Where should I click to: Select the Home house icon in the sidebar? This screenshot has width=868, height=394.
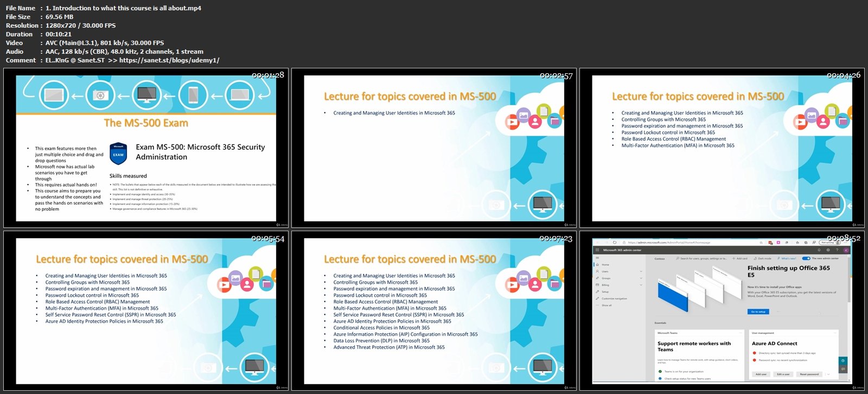(x=597, y=265)
